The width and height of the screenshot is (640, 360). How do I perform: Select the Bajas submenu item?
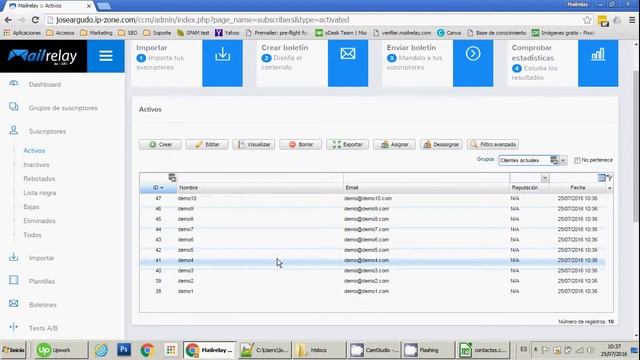[31, 207]
